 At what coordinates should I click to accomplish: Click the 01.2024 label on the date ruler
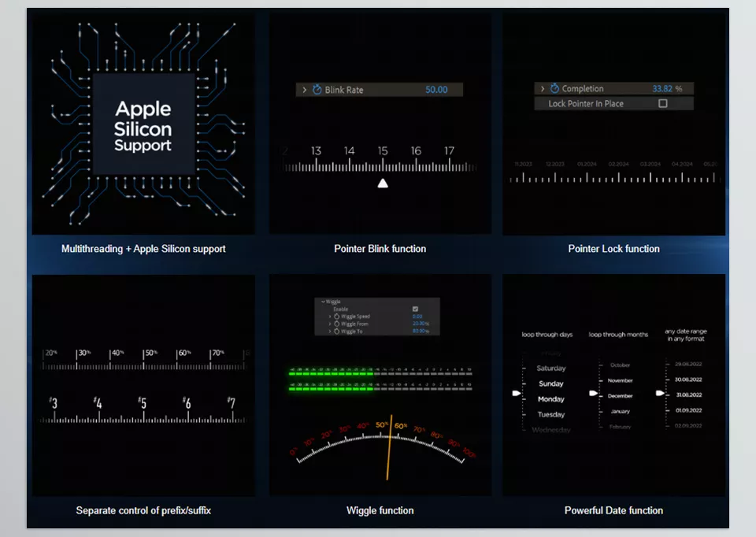587,165
